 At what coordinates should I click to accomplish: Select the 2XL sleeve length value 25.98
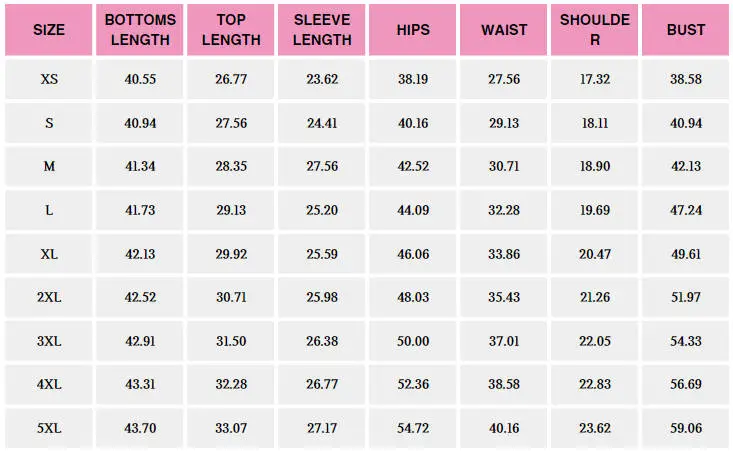click(322, 297)
